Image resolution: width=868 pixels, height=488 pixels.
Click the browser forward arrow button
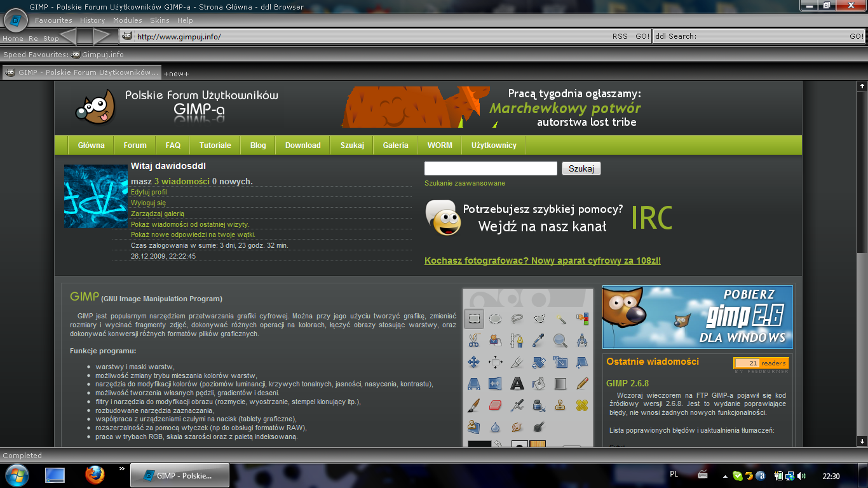tap(103, 36)
